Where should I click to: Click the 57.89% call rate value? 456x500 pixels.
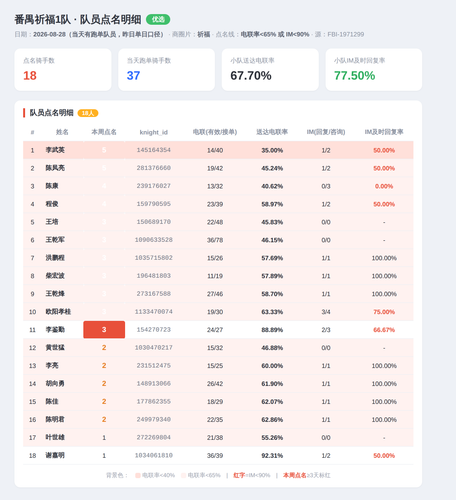click(272, 276)
